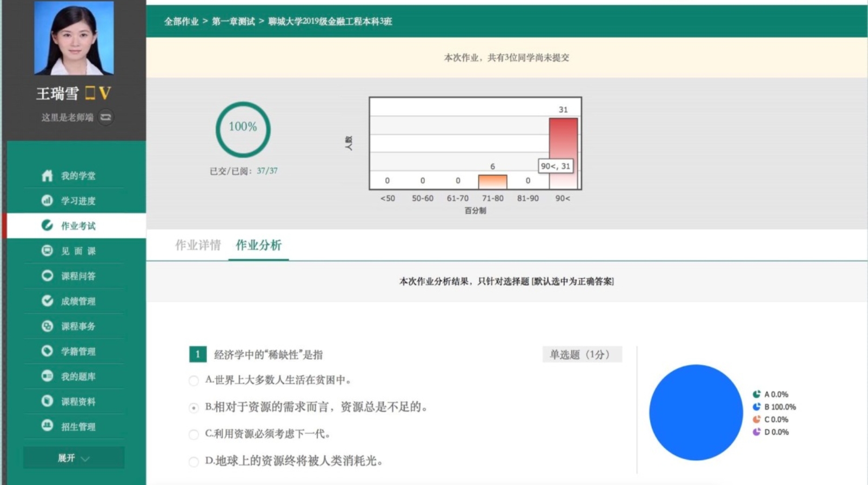The height and width of the screenshot is (485, 868).
Task: Click the 成绩管理 checkmark icon
Action: click(x=47, y=301)
